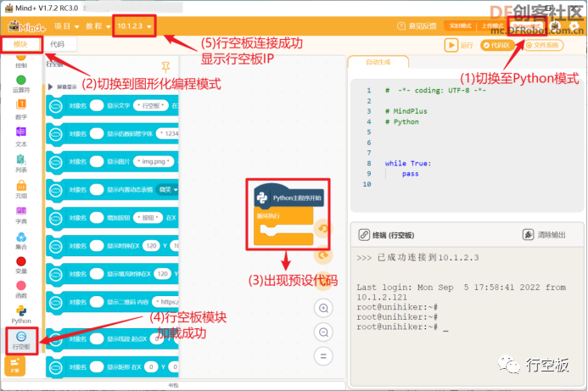Image resolution: width=588 pixels, height=391 pixels.
Task: Reset workspace zoom with the equals button
Action: point(323,356)
